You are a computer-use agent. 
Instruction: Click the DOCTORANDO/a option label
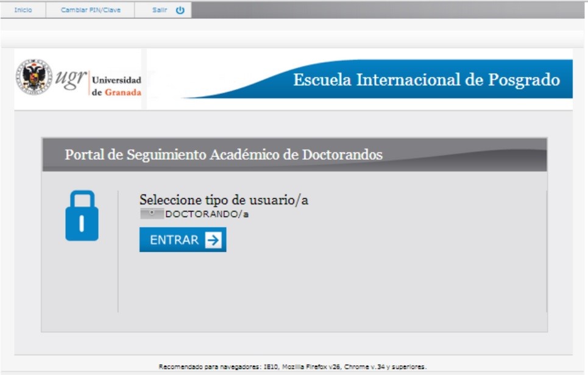[x=207, y=214]
